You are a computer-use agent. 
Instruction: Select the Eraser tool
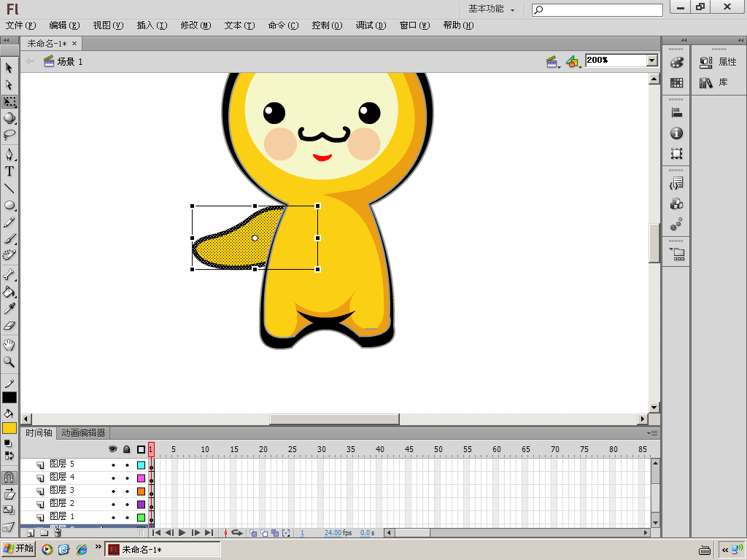tap(9, 326)
